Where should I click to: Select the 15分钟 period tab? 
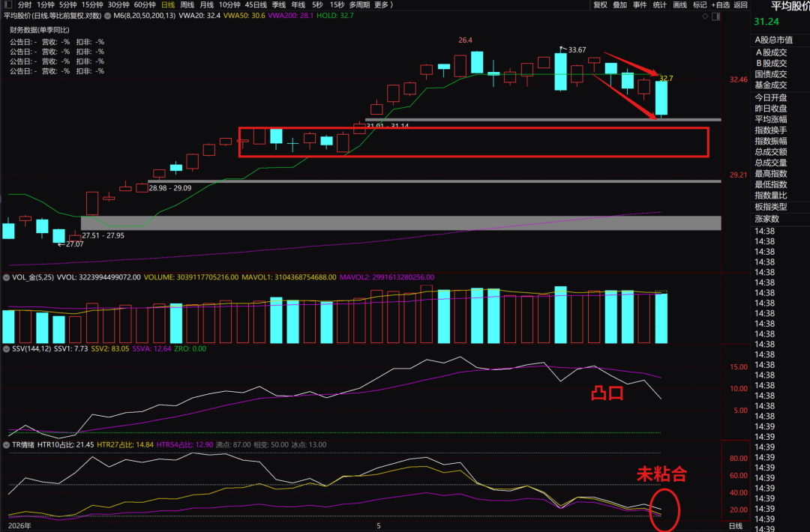(92, 4)
